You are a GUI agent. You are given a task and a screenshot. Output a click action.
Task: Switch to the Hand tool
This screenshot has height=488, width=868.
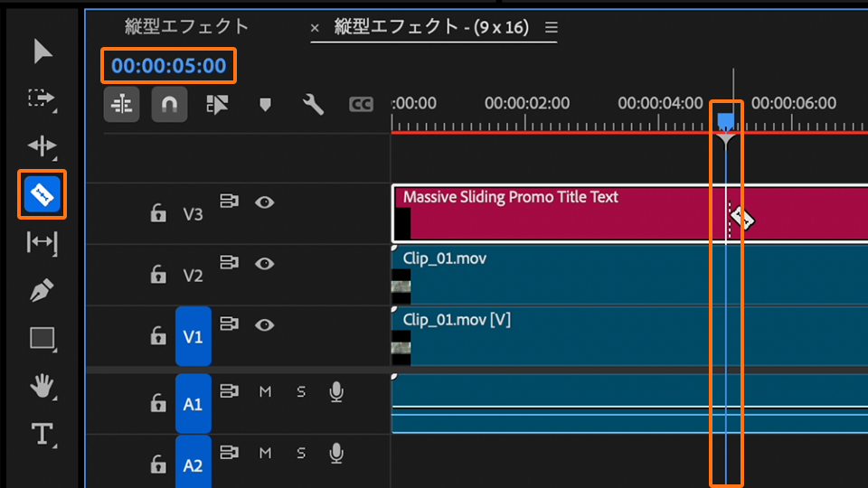pyautogui.click(x=42, y=387)
